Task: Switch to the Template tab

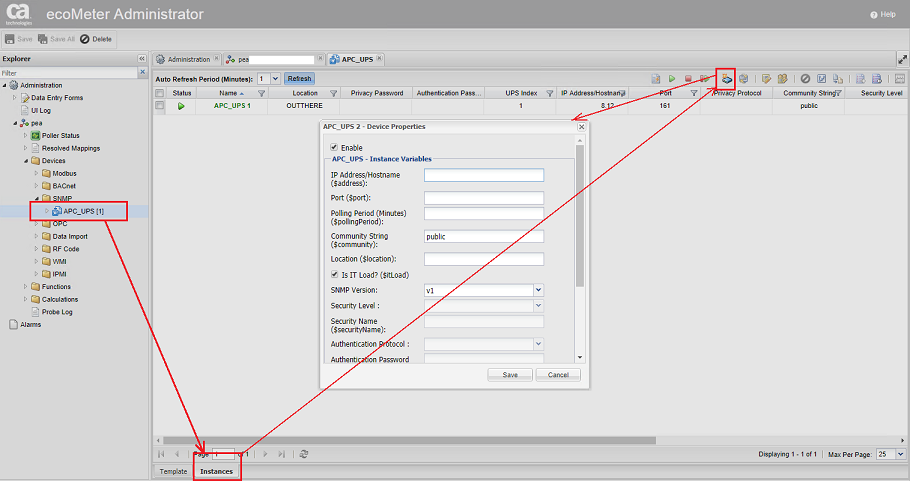Action: coord(173,471)
